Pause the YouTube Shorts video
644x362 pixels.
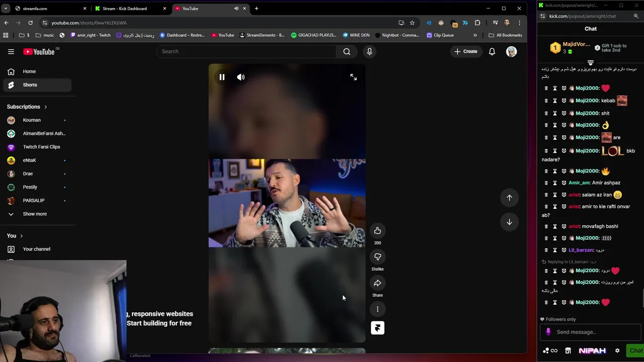[222, 77]
